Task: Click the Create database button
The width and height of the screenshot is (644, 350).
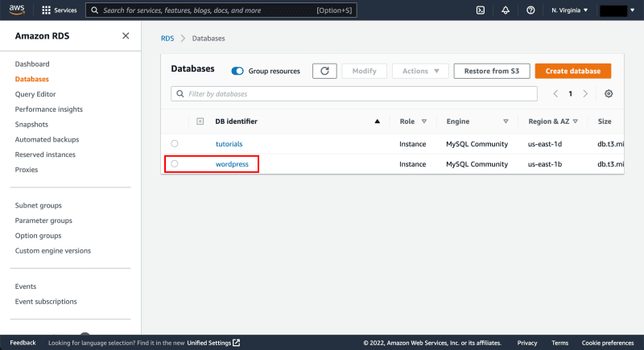Action: [x=573, y=71]
